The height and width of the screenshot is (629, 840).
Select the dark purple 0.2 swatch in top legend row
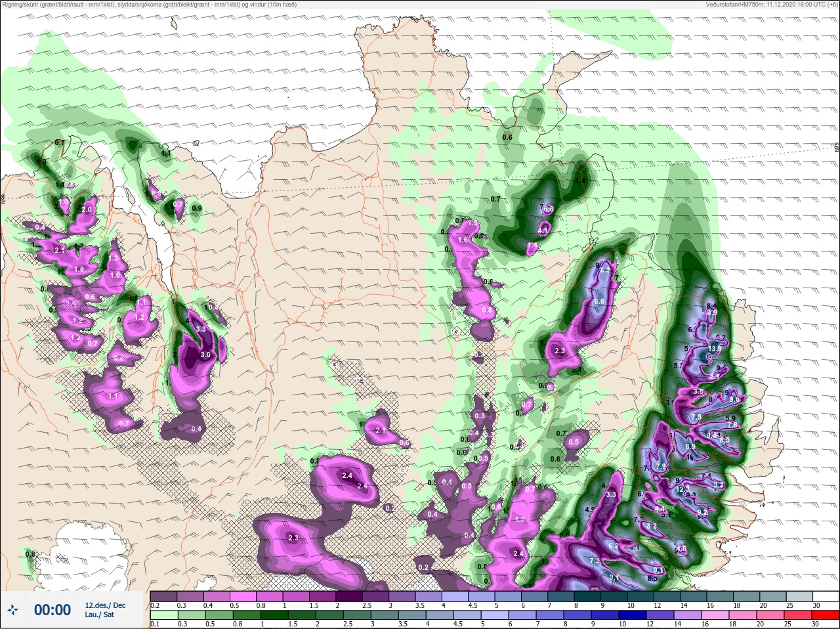click(x=163, y=596)
